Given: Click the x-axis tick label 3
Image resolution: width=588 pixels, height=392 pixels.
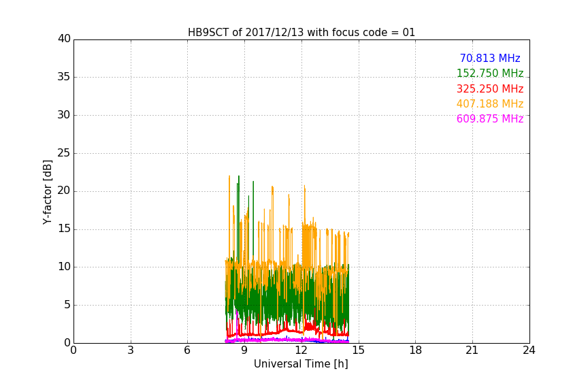Looking at the screenshot, I should (x=131, y=350).
